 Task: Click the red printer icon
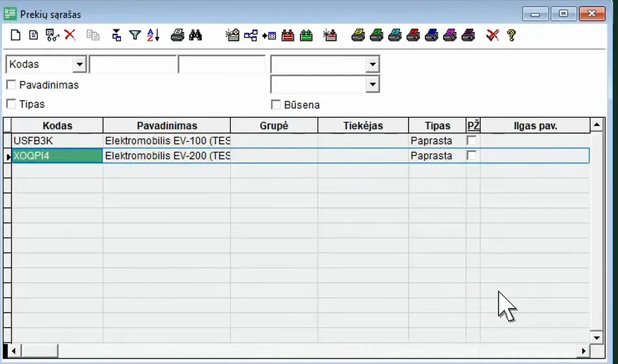pyautogui.click(x=413, y=35)
